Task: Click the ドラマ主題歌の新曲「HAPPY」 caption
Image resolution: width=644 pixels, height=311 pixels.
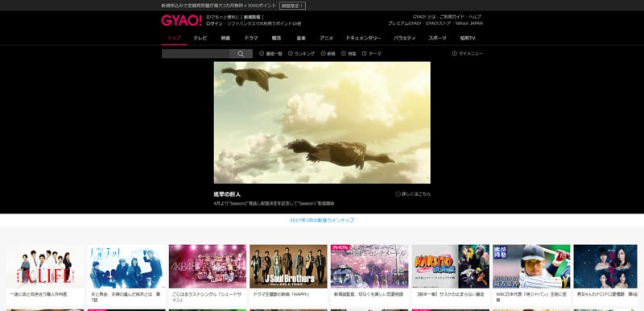Action: (281, 295)
